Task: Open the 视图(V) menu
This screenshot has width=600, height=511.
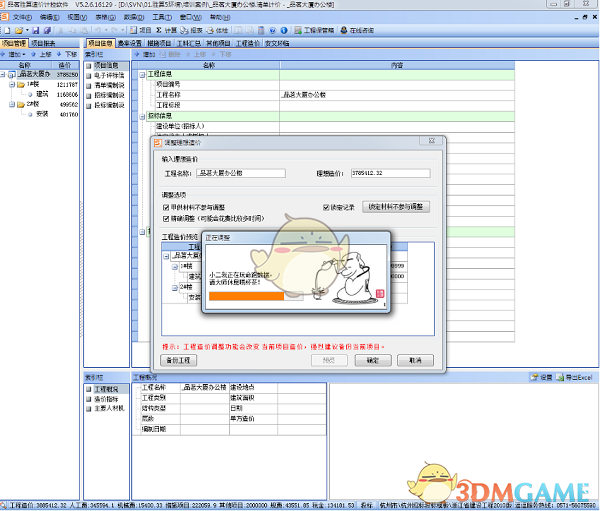Action: coord(77,17)
